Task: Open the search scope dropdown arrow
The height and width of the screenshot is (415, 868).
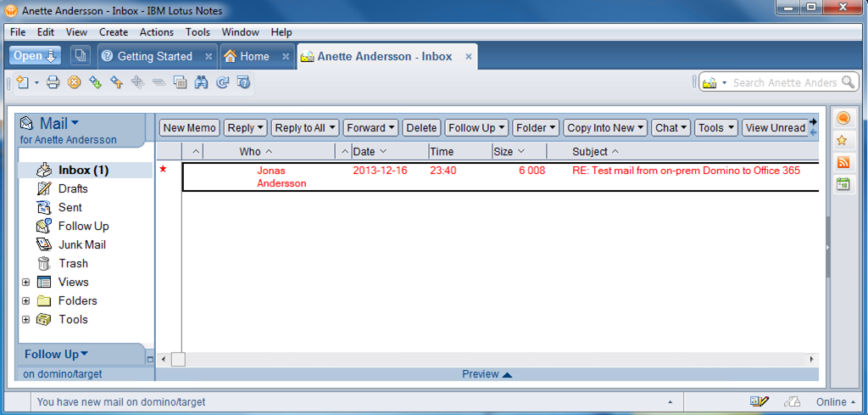Action: tap(724, 83)
